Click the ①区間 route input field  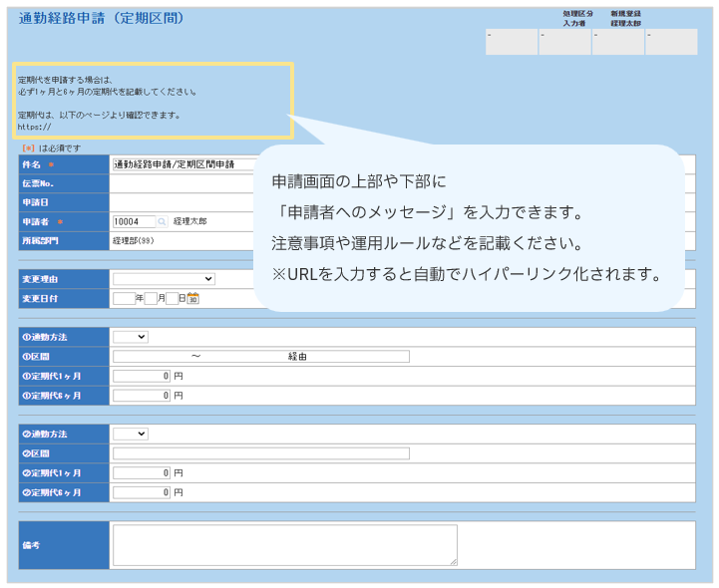click(260, 357)
